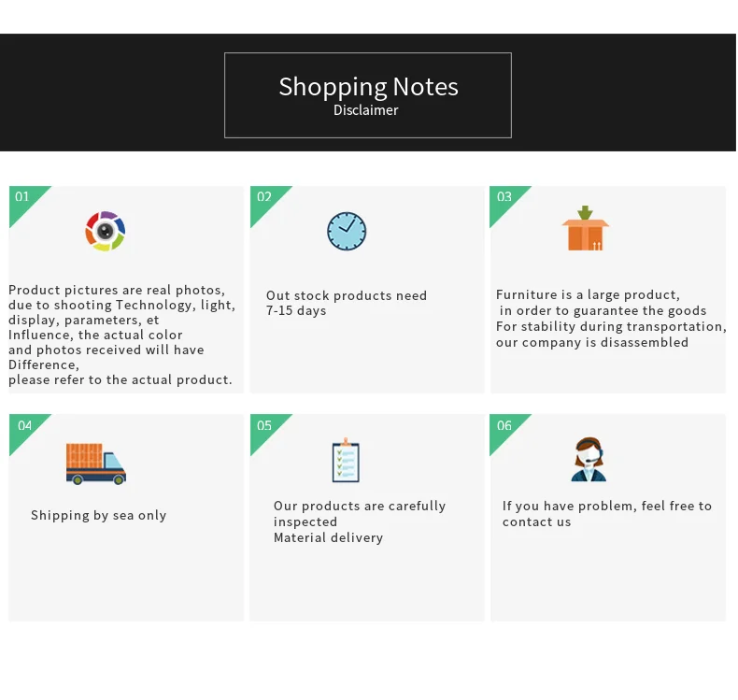Select 'Furniture is a large product' paragraph

(x=611, y=319)
